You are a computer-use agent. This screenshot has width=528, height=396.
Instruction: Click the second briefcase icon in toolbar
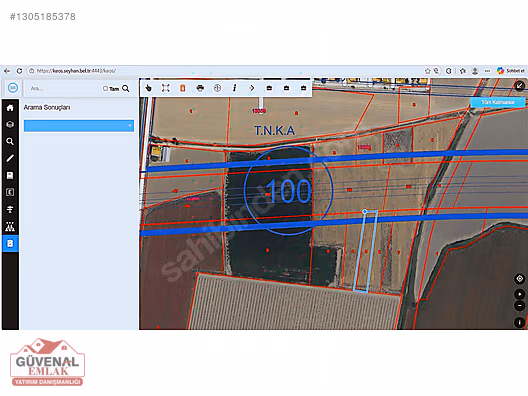tap(286, 88)
